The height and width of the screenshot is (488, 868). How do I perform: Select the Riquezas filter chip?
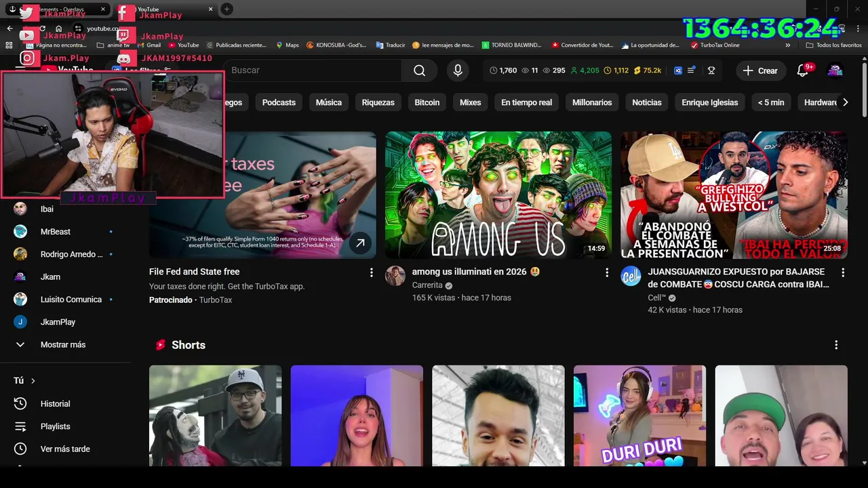point(378,102)
